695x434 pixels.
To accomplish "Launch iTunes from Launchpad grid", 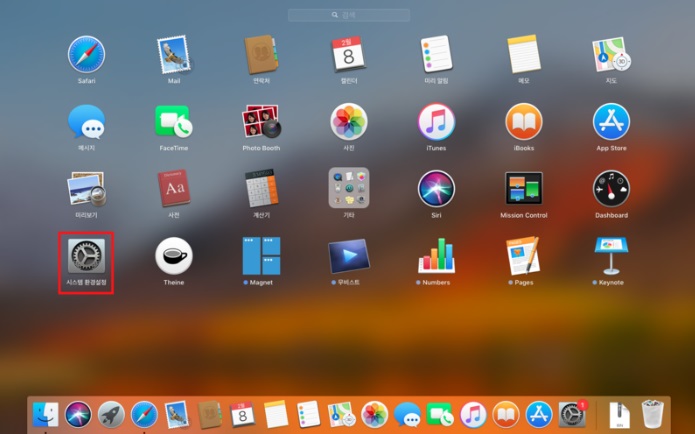I will [436, 121].
